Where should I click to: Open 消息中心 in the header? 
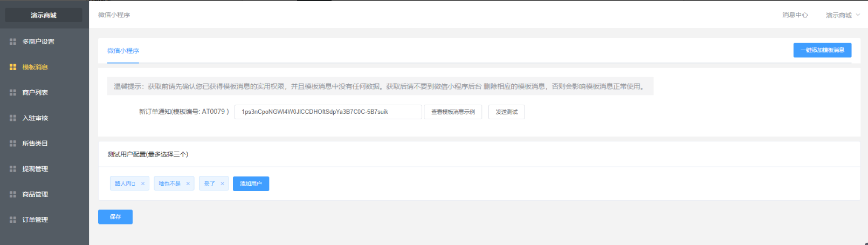(x=795, y=15)
